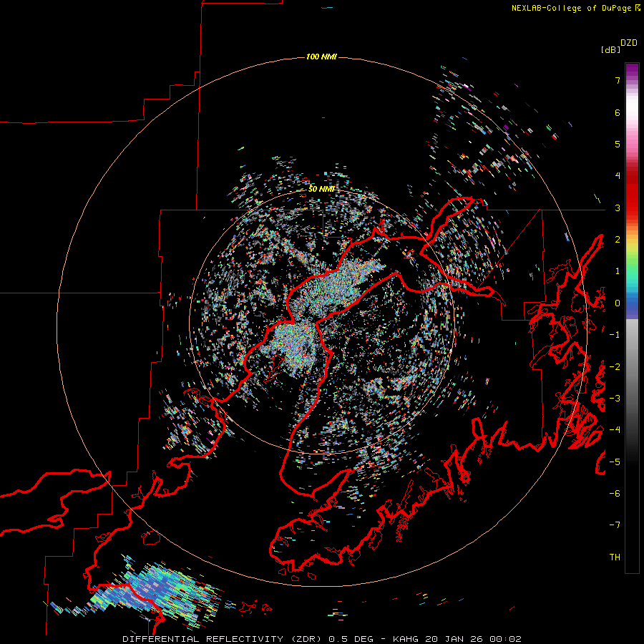Click the -3 value on color scale
This screenshot has width=644, height=644.
pyautogui.click(x=615, y=399)
